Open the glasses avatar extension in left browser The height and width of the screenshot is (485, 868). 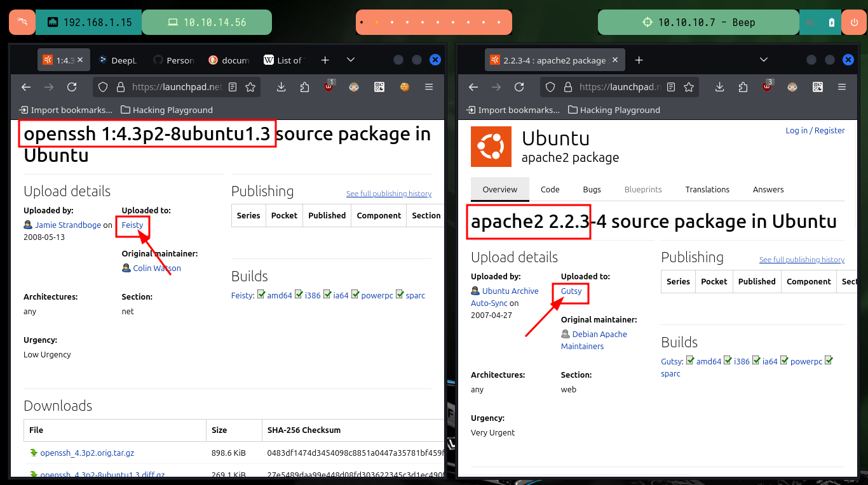click(x=354, y=87)
